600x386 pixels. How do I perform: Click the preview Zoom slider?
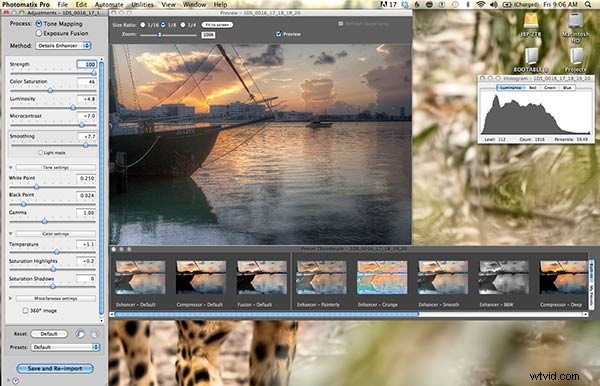(x=168, y=35)
